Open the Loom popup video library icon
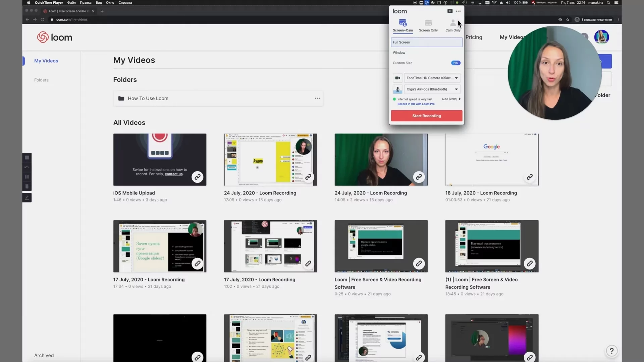644x362 pixels. pyautogui.click(x=450, y=11)
